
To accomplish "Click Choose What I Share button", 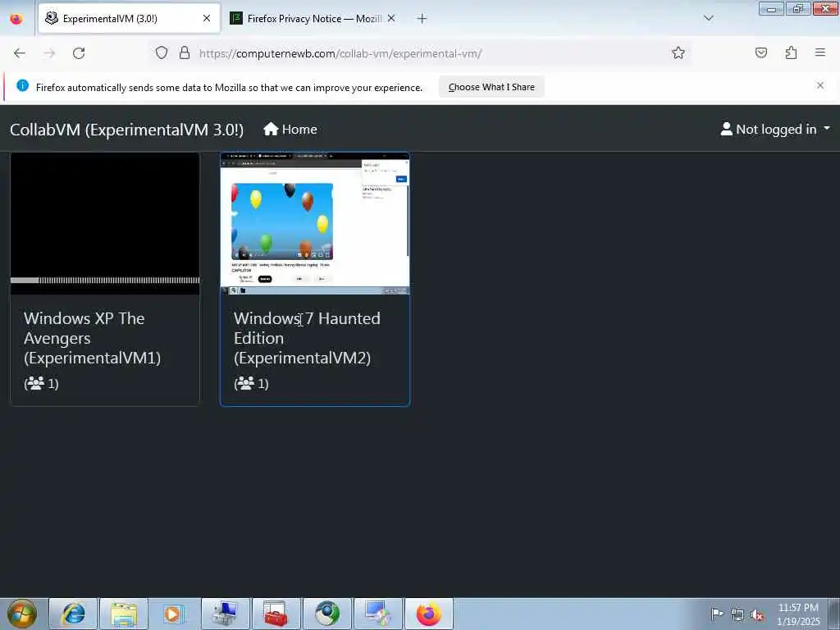I will click(x=491, y=87).
